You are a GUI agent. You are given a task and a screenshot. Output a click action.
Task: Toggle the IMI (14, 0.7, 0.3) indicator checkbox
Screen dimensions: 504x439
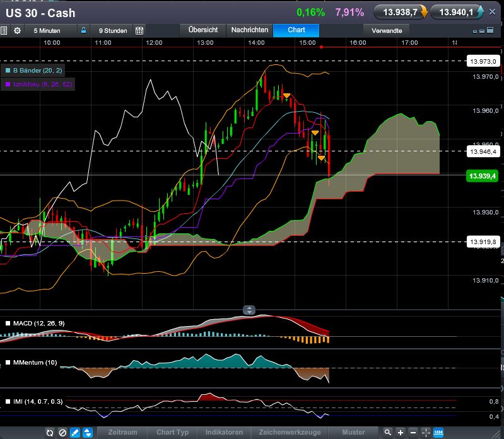[8, 401]
